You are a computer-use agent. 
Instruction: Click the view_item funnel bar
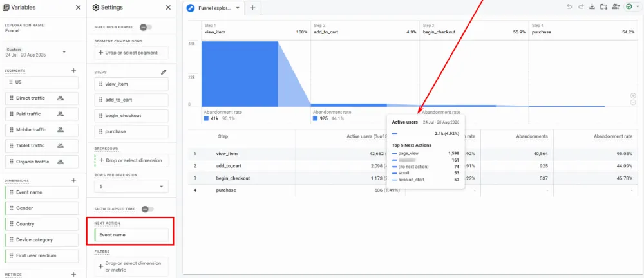240,74
